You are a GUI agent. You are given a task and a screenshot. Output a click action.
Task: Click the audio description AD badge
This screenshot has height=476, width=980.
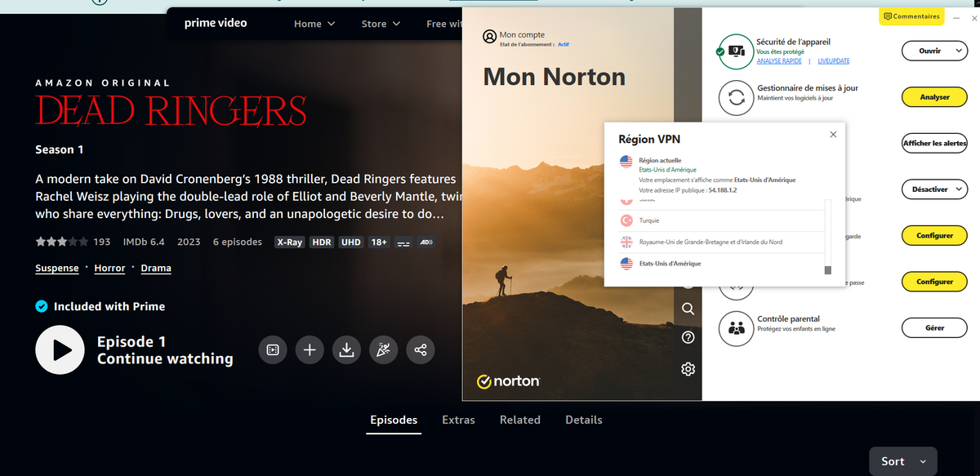(425, 242)
